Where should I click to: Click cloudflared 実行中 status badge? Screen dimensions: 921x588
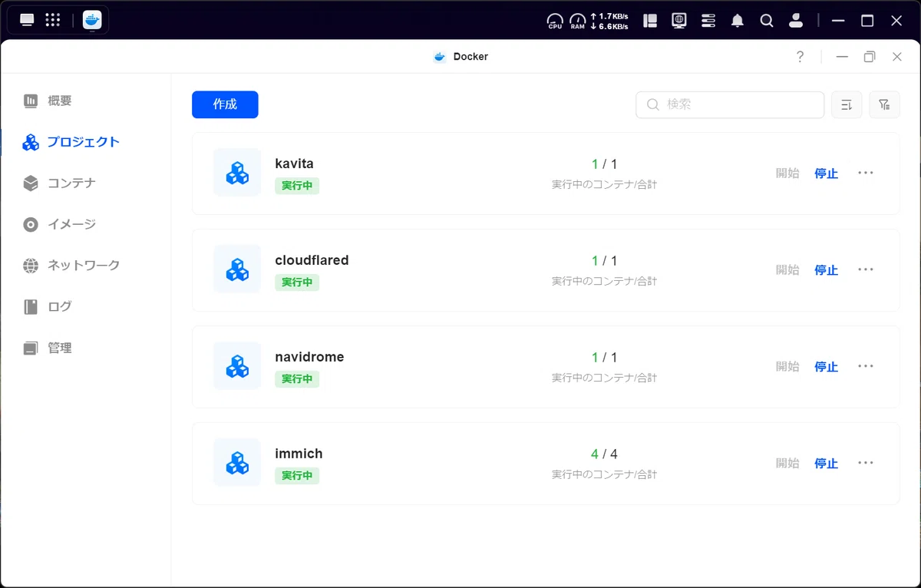[297, 282]
